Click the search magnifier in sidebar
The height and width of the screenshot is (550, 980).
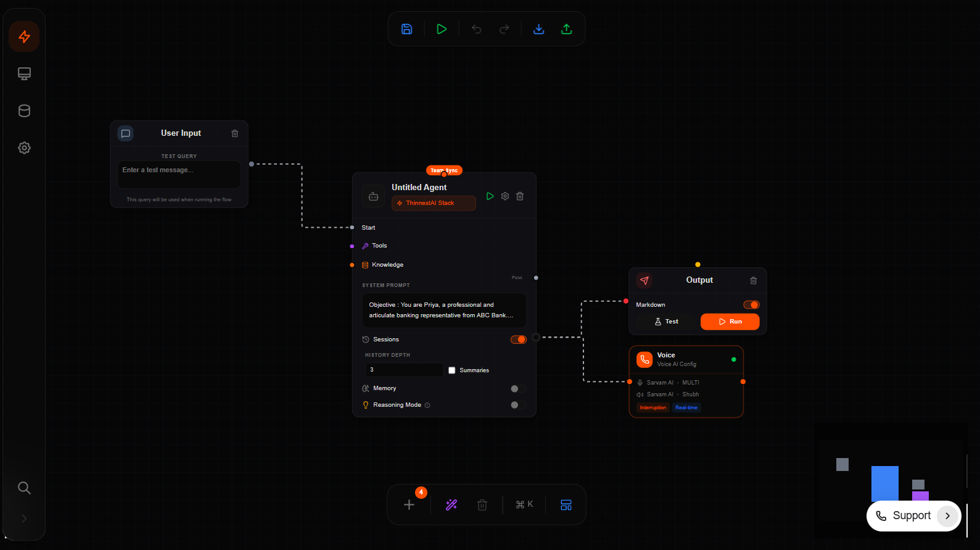click(x=24, y=488)
